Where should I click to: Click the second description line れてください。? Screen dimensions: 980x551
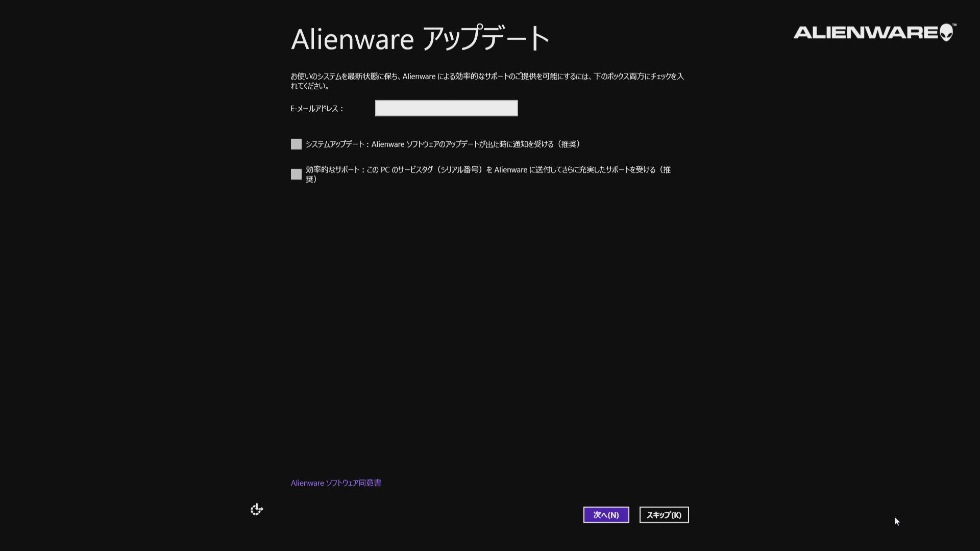(x=310, y=86)
